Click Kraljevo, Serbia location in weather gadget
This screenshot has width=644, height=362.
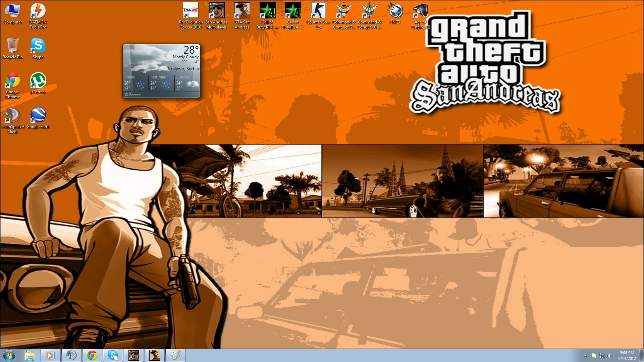[x=183, y=69]
